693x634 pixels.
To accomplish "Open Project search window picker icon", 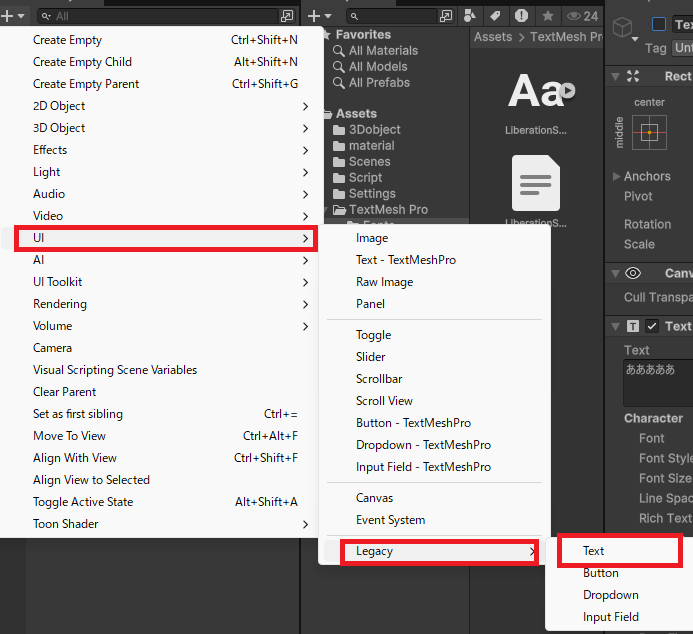I will pos(446,16).
